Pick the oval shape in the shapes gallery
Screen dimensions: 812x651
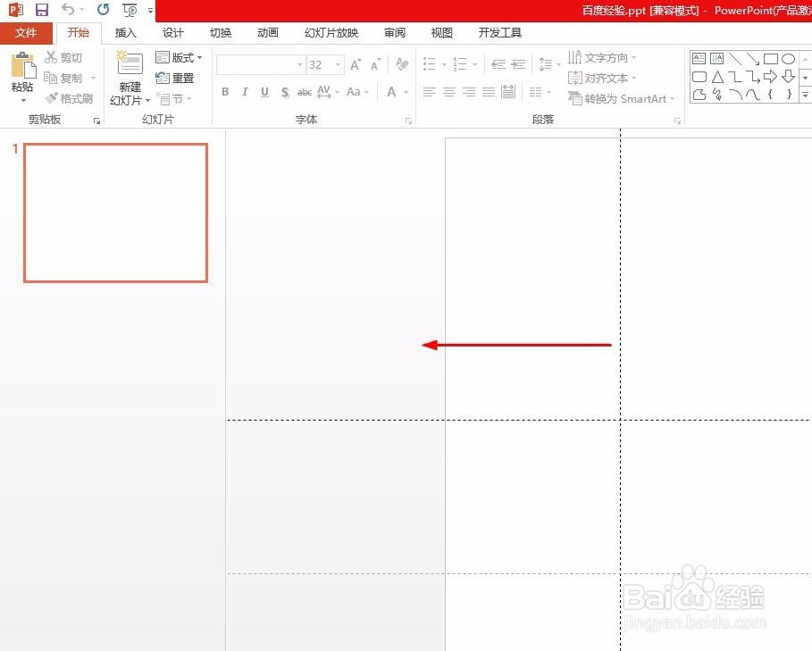click(789, 58)
